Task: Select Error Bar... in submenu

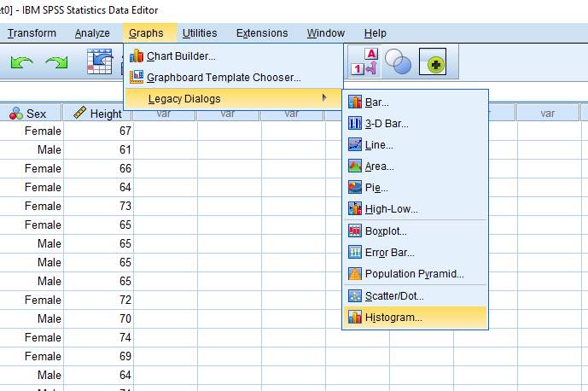Action: coord(415,253)
